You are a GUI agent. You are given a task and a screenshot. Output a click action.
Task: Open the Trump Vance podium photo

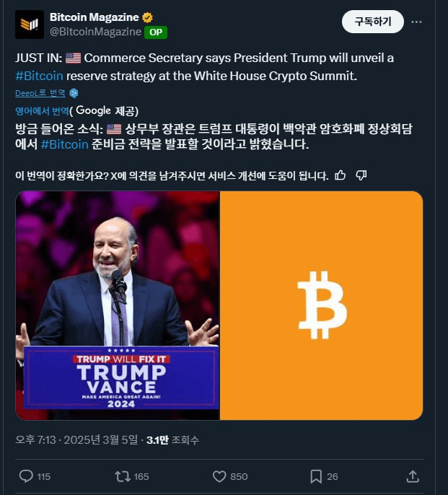pyautogui.click(x=117, y=305)
